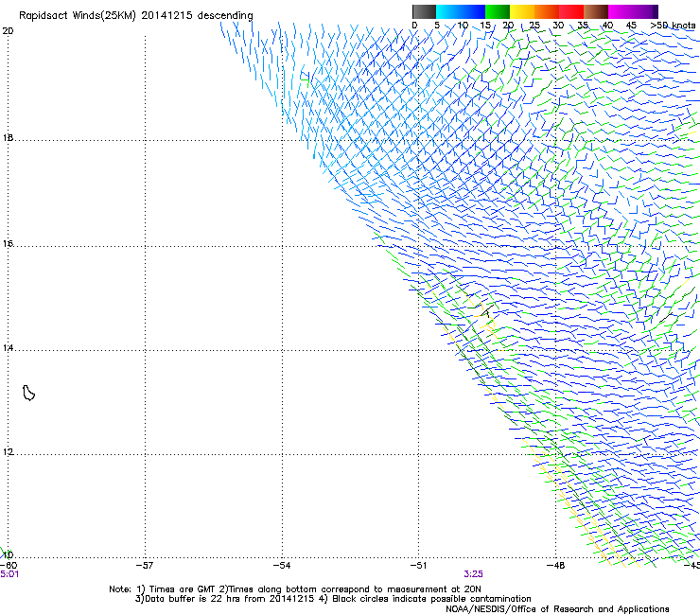Viewport: 700px width, 615px height.
Task: Click the Barbados island outline on the map
Action: click(28, 393)
